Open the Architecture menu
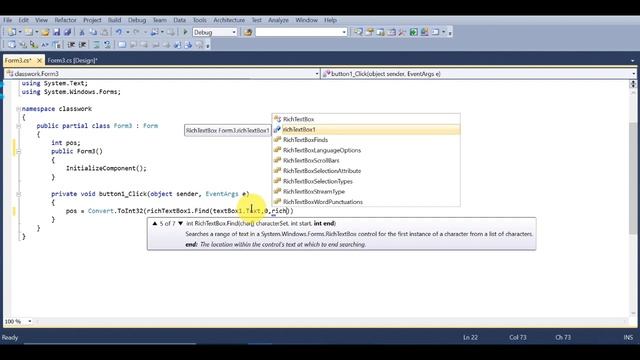The width and height of the screenshot is (640, 360). 229,20
